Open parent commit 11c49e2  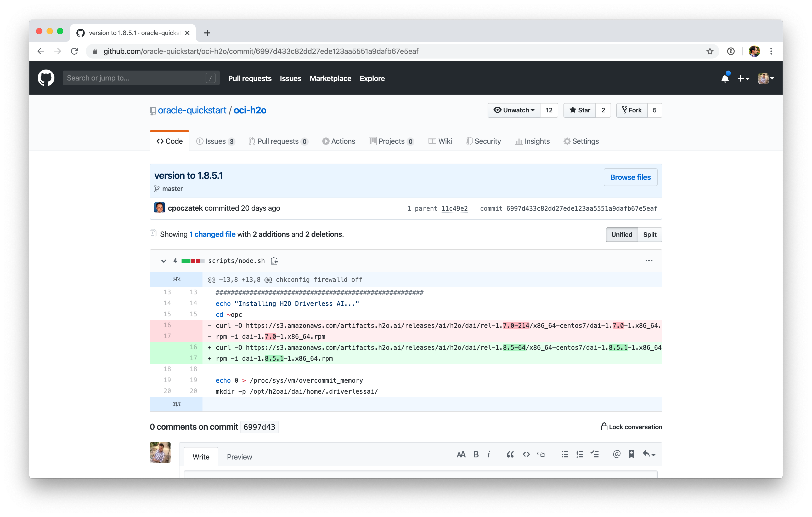pos(455,208)
